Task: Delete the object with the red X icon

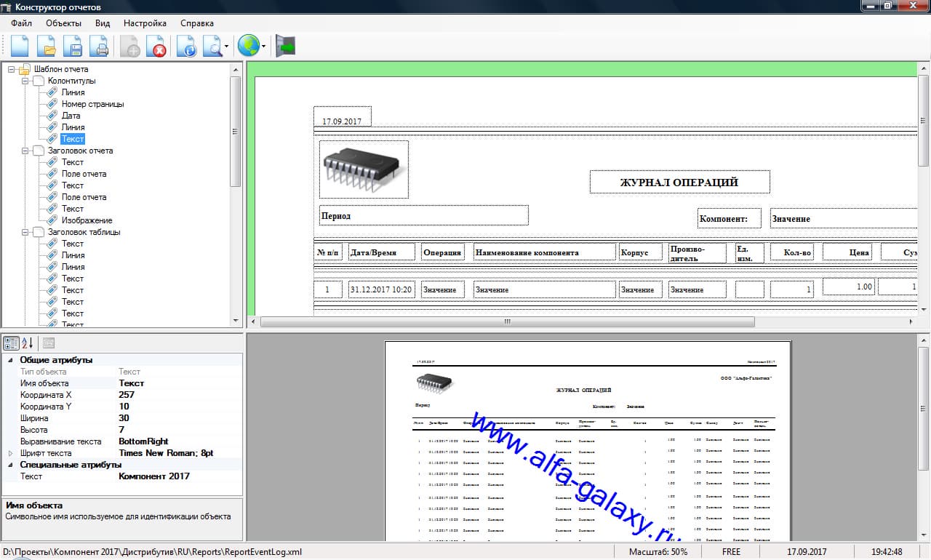Action: [x=156, y=47]
